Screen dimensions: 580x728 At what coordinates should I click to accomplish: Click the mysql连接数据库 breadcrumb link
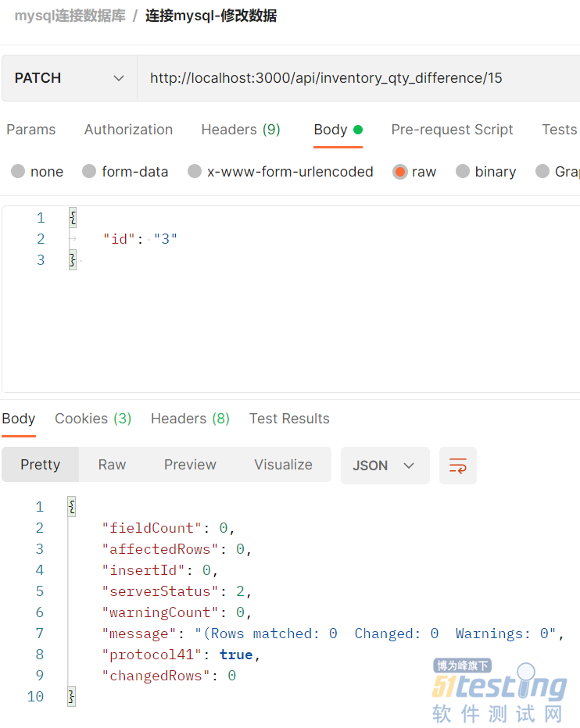click(x=70, y=16)
